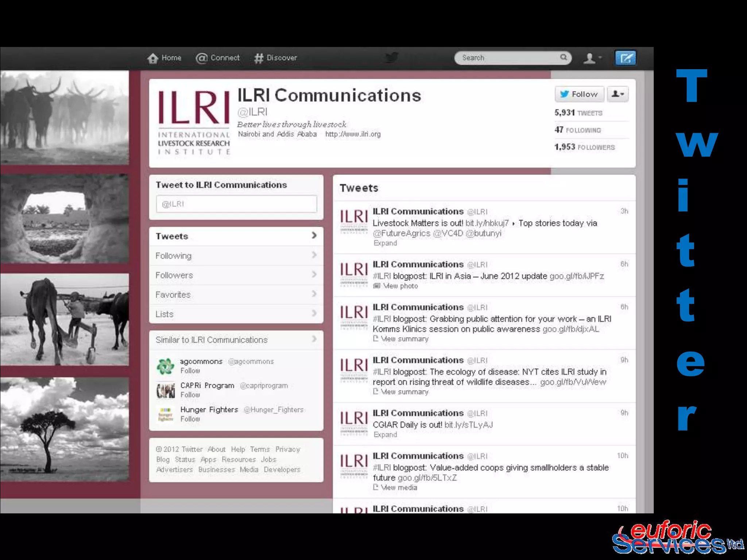Screen dimensions: 747x560
Task: Click the search magnifier icon
Action: point(564,57)
